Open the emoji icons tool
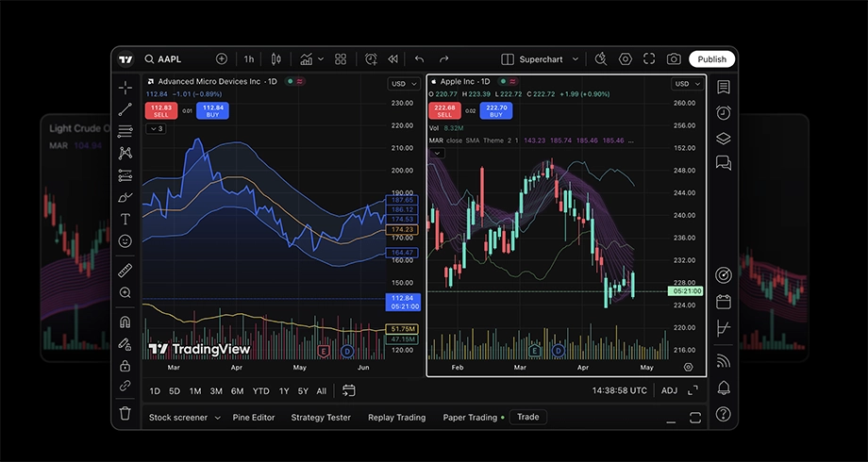 click(x=125, y=241)
